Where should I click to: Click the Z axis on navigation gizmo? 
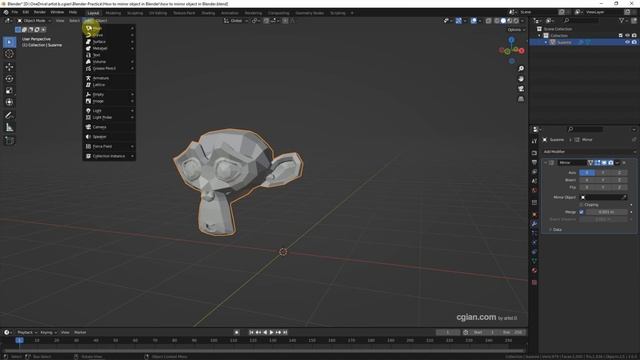click(511, 40)
